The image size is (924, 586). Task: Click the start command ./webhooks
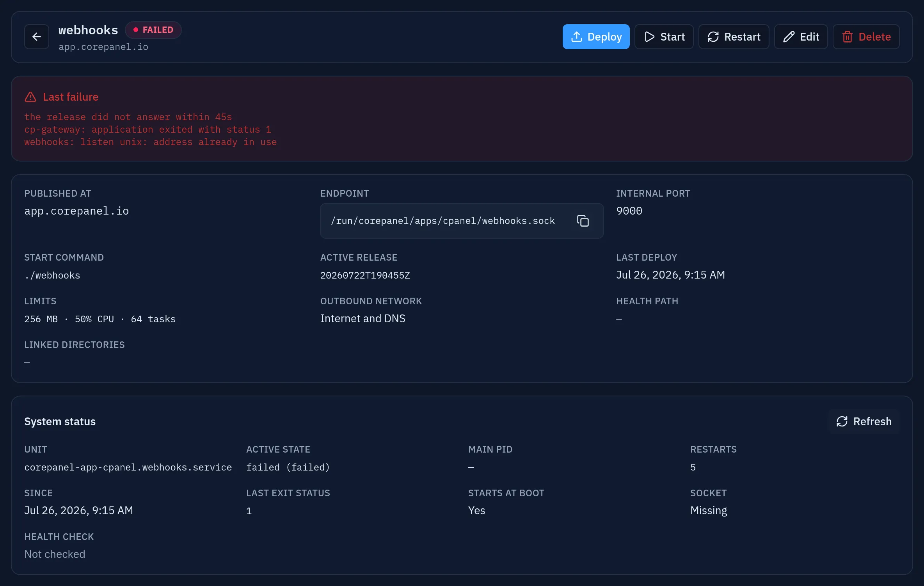[x=52, y=275]
